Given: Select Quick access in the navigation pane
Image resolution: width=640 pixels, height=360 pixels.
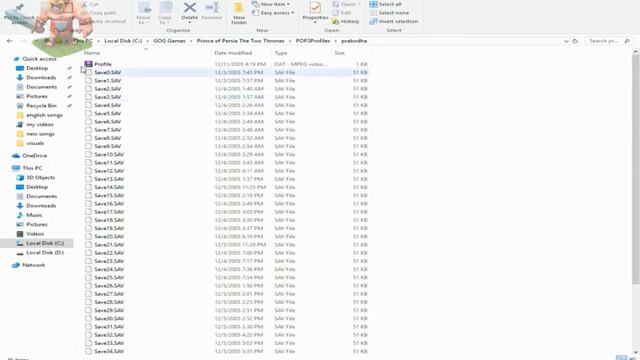Looking at the screenshot, I should (x=39, y=59).
